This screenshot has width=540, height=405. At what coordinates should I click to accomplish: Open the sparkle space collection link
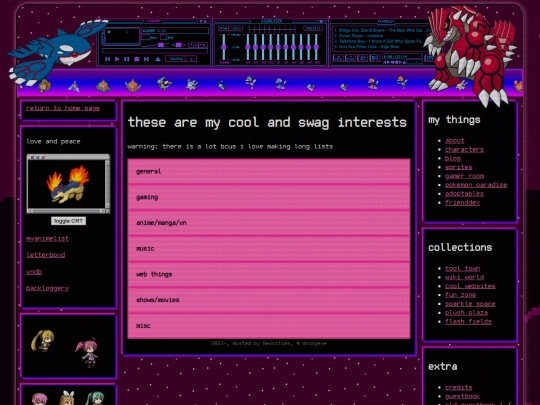point(470,304)
